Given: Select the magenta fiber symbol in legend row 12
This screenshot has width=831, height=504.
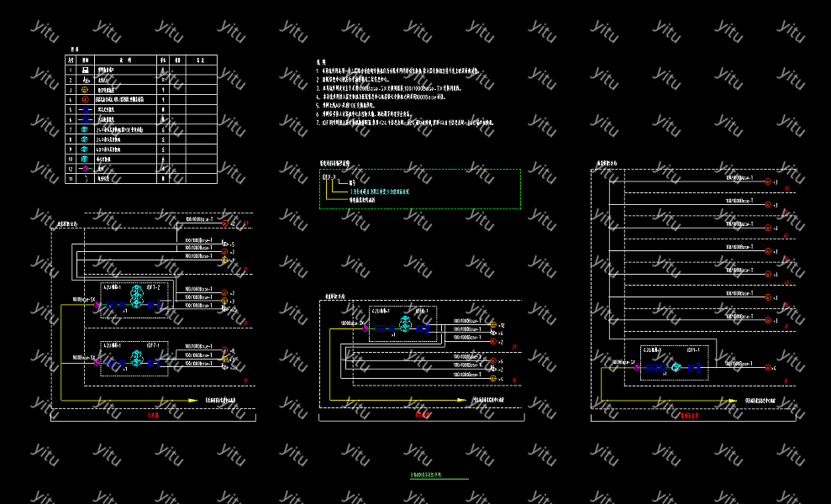Looking at the screenshot, I should click(85, 169).
